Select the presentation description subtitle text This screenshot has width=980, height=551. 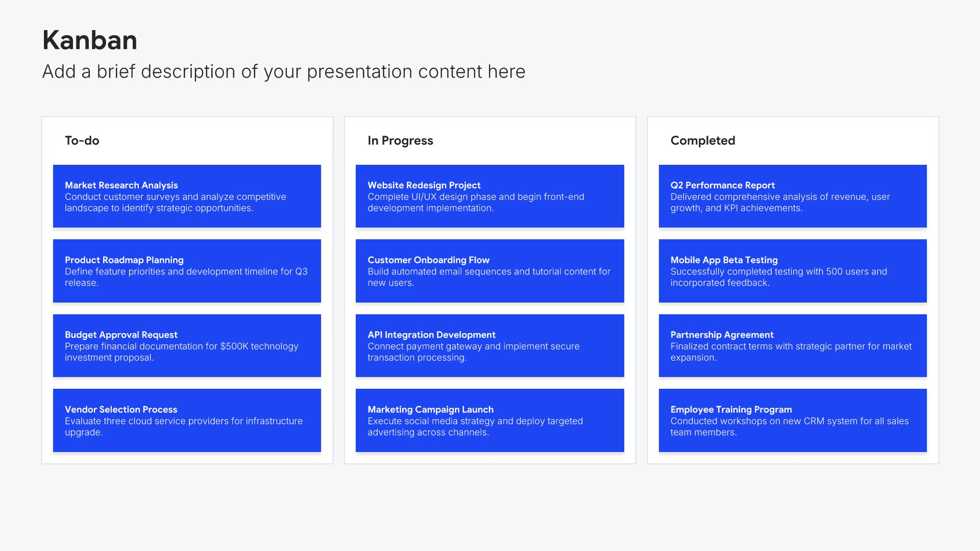click(283, 71)
